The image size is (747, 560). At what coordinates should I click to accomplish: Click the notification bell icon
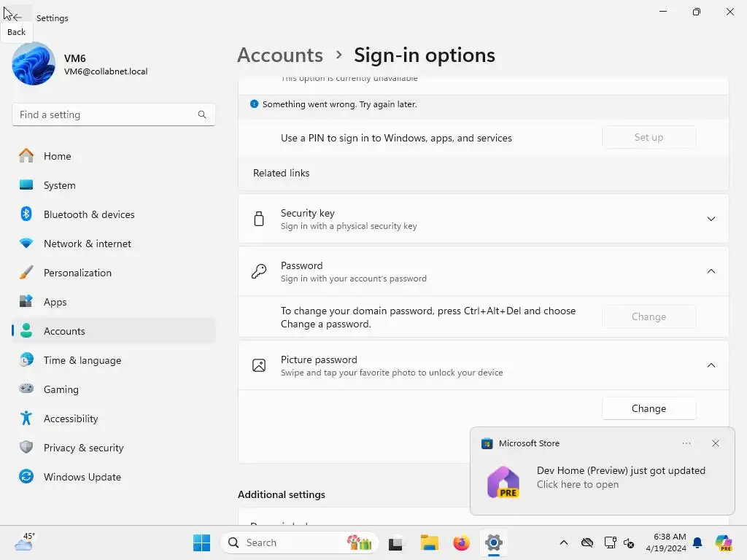pos(697,542)
